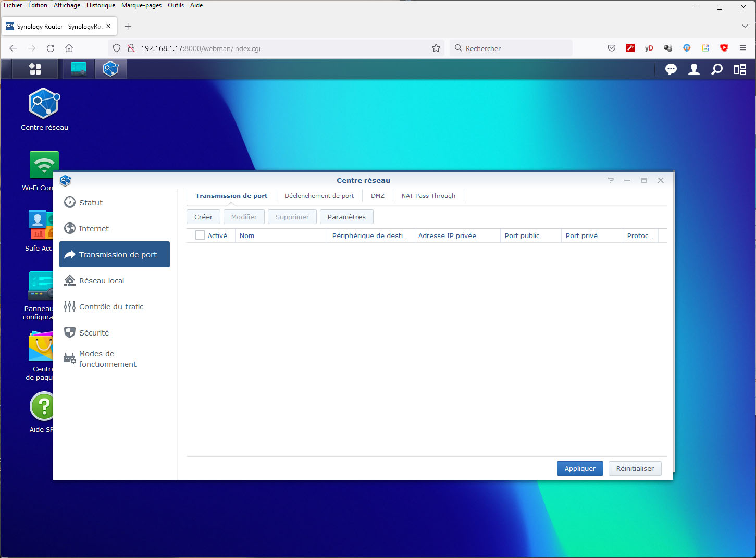Select Sécurité in the sidebar
The height and width of the screenshot is (558, 756).
(94, 333)
